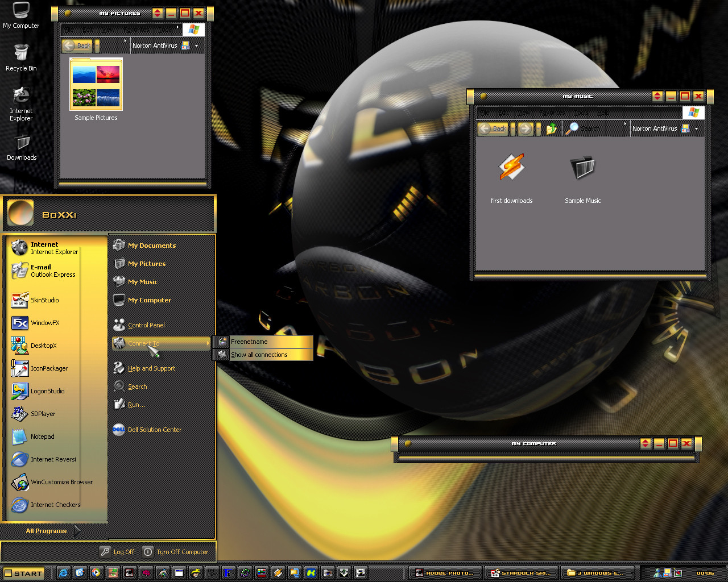The image size is (728, 582).
Task: Open the Norton AntiVirus dropdown in My Pictures
Action: [197, 45]
